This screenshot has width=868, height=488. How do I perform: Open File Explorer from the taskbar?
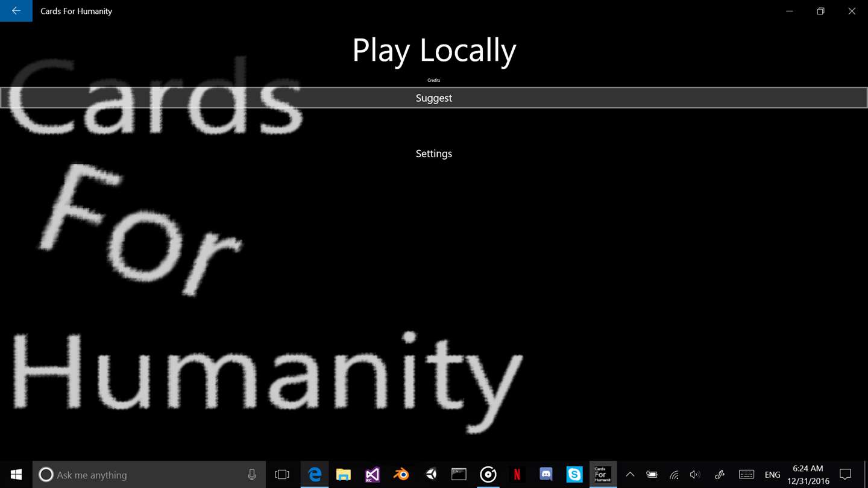point(344,475)
